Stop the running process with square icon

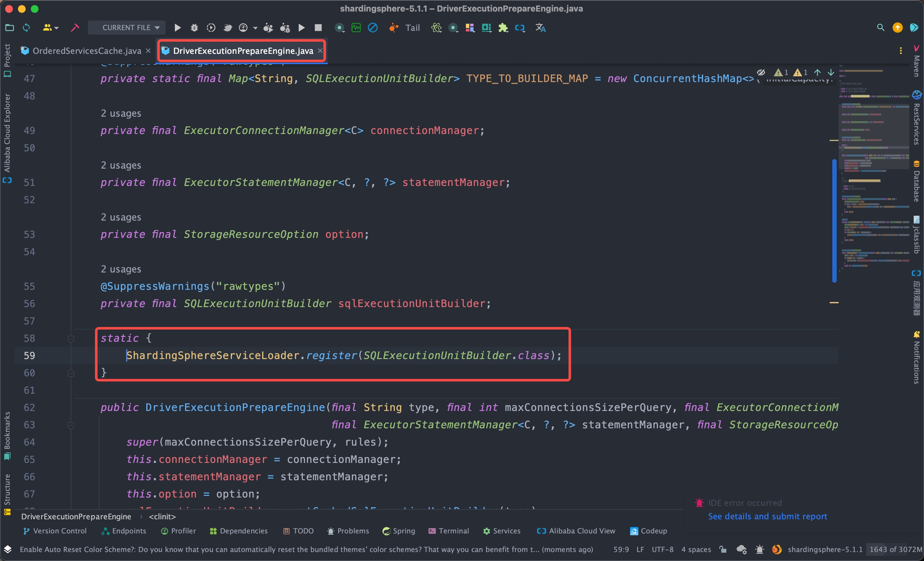[x=318, y=27]
